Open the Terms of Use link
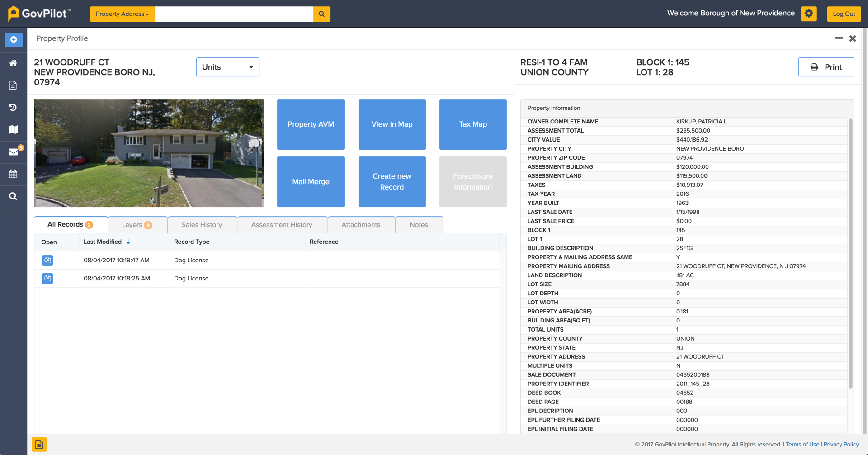Screen dimensions: 868x455 tap(802, 444)
